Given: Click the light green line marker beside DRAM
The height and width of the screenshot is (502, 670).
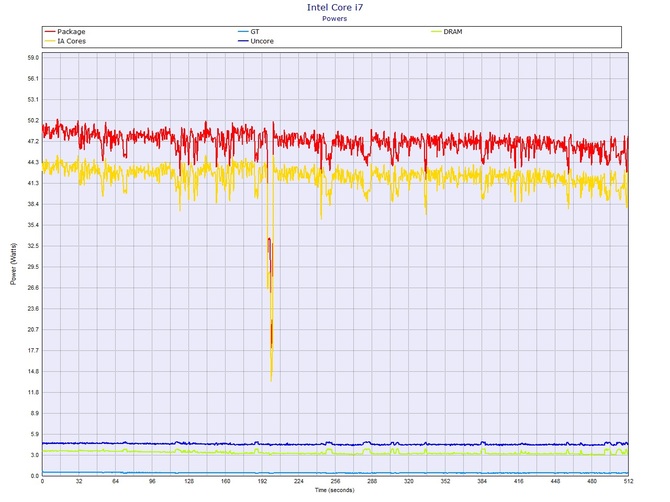Looking at the screenshot, I should (436, 32).
